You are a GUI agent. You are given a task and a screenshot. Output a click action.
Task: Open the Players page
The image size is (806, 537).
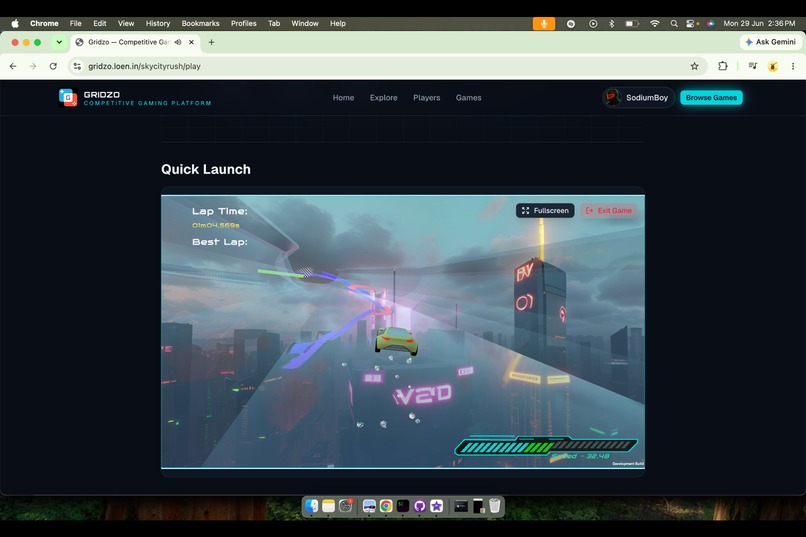426,98
